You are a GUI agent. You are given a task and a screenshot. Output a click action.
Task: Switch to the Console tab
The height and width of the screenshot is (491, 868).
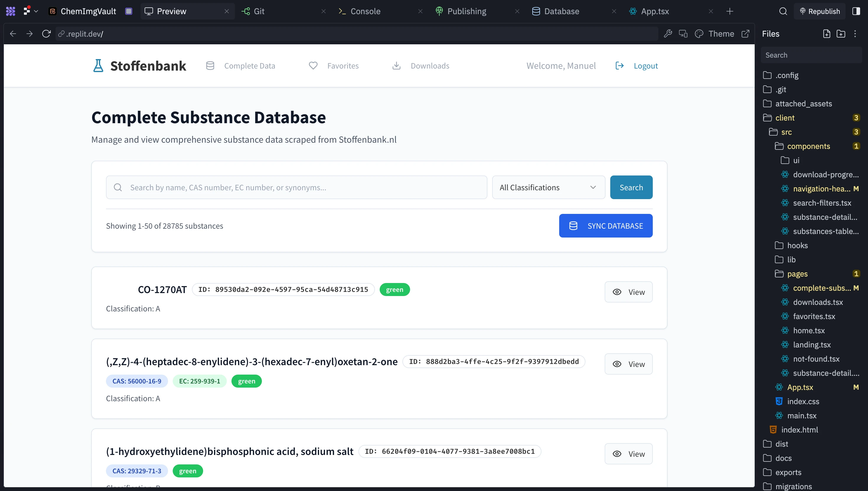pyautogui.click(x=365, y=11)
